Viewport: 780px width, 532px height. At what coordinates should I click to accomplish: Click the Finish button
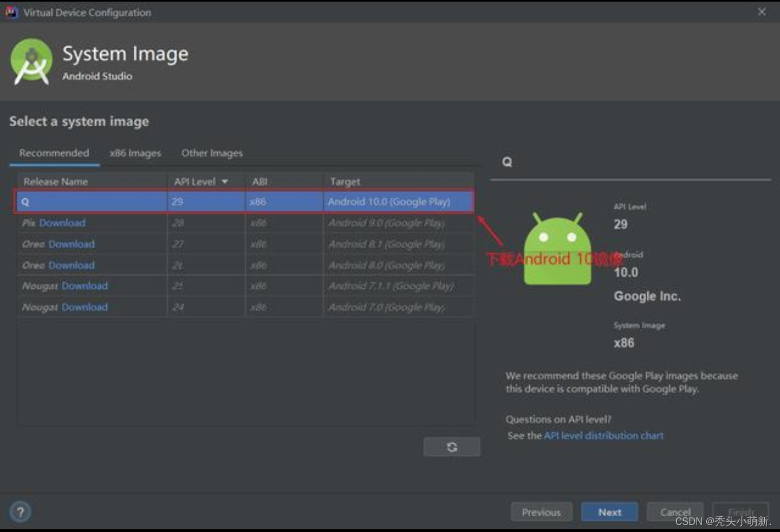[740, 512]
